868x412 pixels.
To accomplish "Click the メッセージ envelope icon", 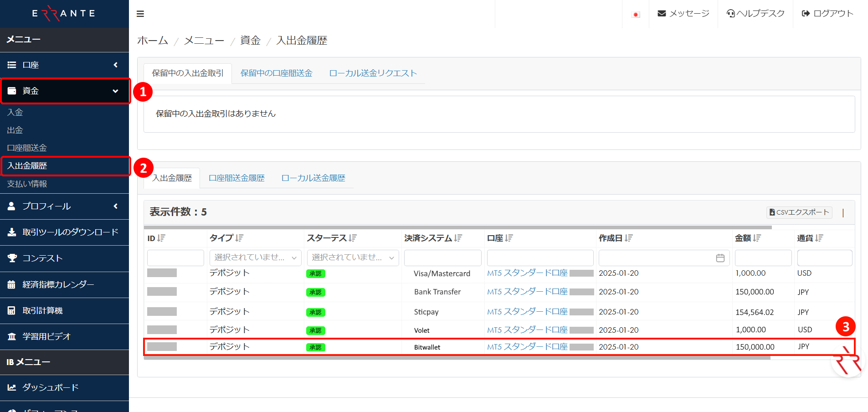I will (x=662, y=13).
